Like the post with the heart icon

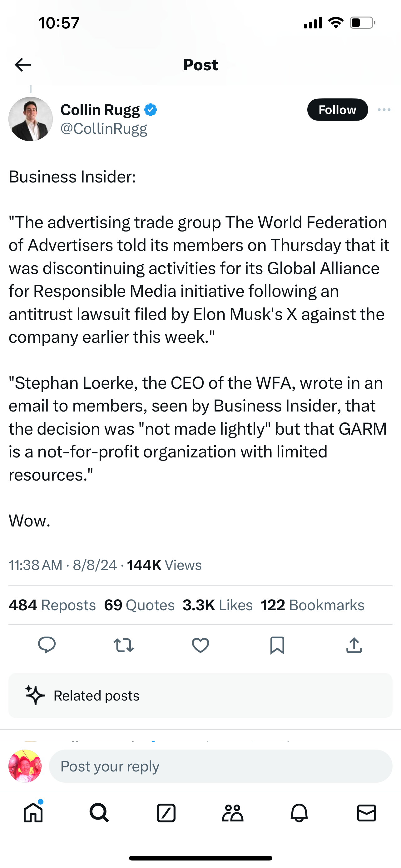coord(200,645)
